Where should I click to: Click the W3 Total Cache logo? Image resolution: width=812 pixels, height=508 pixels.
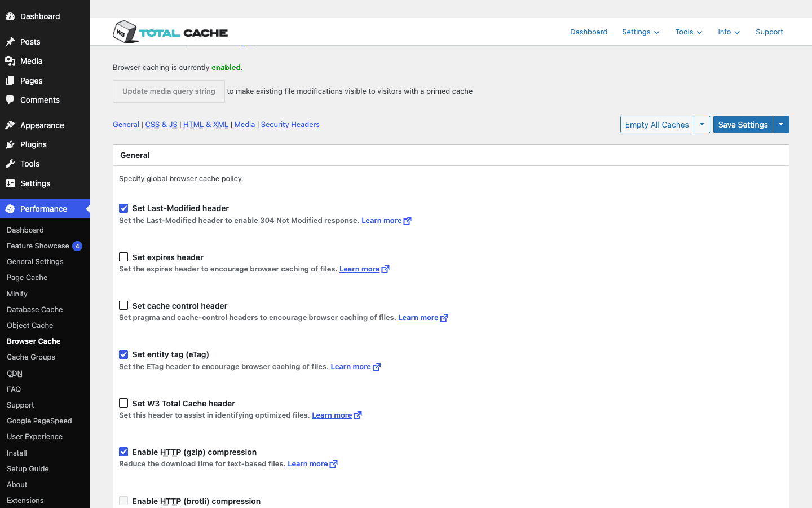click(x=170, y=32)
